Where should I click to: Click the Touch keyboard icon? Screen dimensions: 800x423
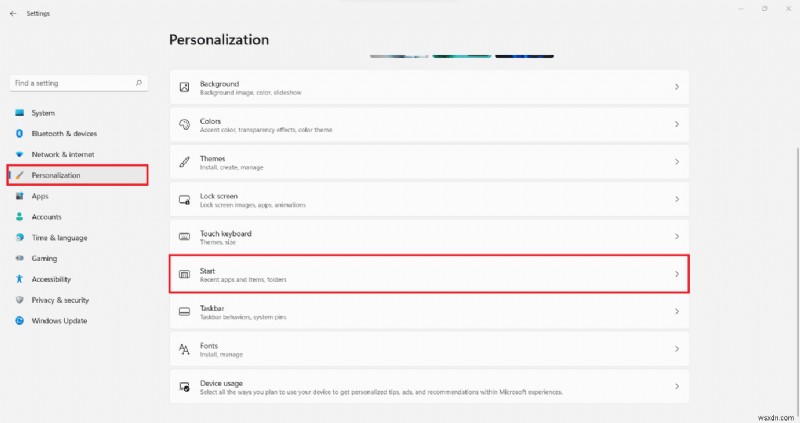tap(184, 237)
